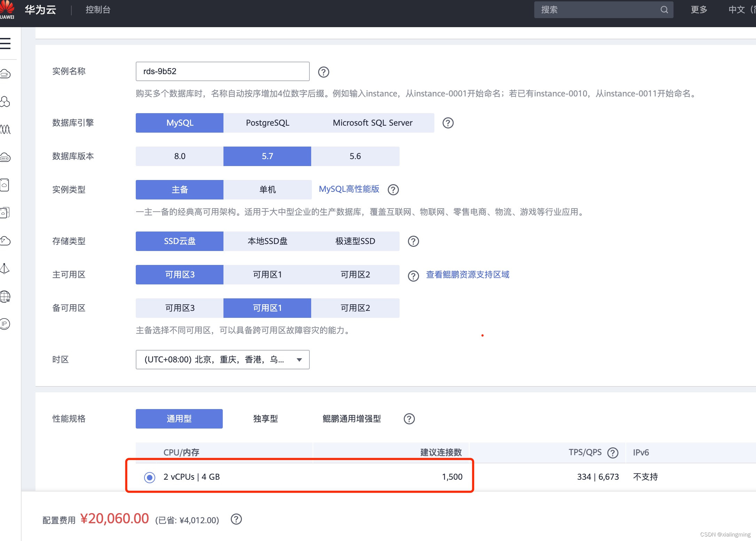The width and height of the screenshot is (756, 541).
Task: Click the top search input box
Action: pyautogui.click(x=604, y=10)
